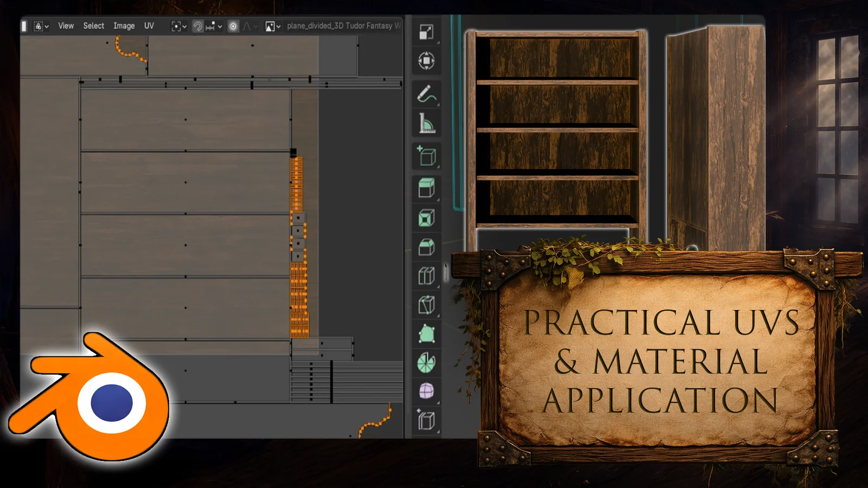Activate the Add Cube tool
Image resolution: width=868 pixels, height=488 pixels.
426,155
